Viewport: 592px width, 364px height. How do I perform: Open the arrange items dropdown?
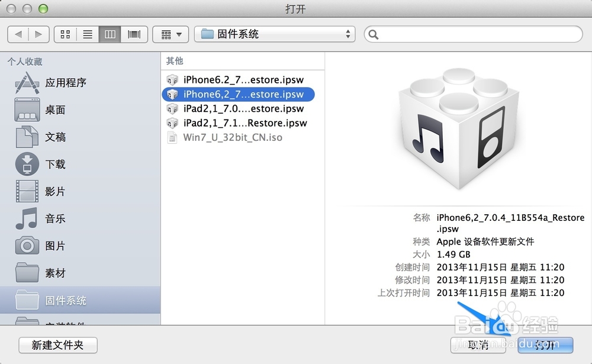coord(170,34)
